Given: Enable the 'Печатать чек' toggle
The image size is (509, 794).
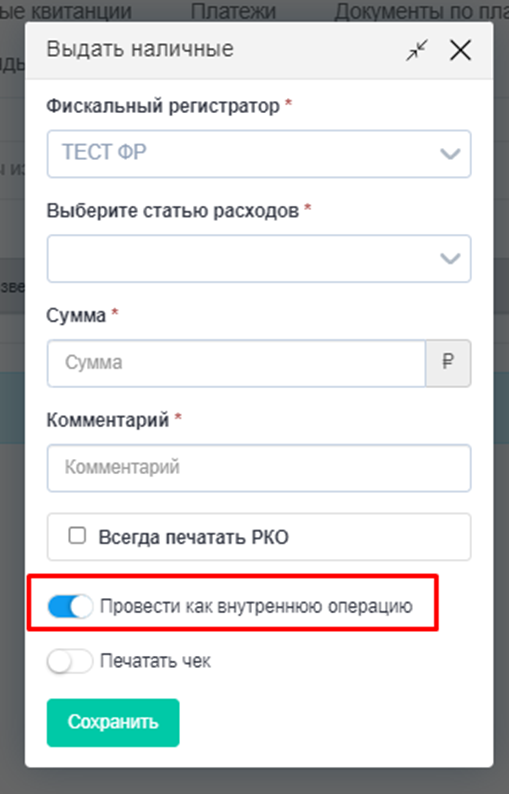Looking at the screenshot, I should pos(70,661).
